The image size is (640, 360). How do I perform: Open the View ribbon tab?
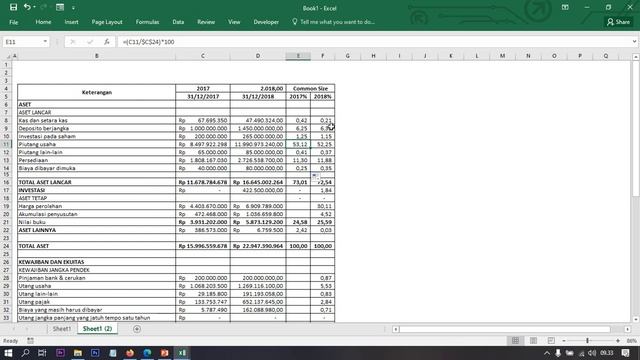(x=234, y=22)
